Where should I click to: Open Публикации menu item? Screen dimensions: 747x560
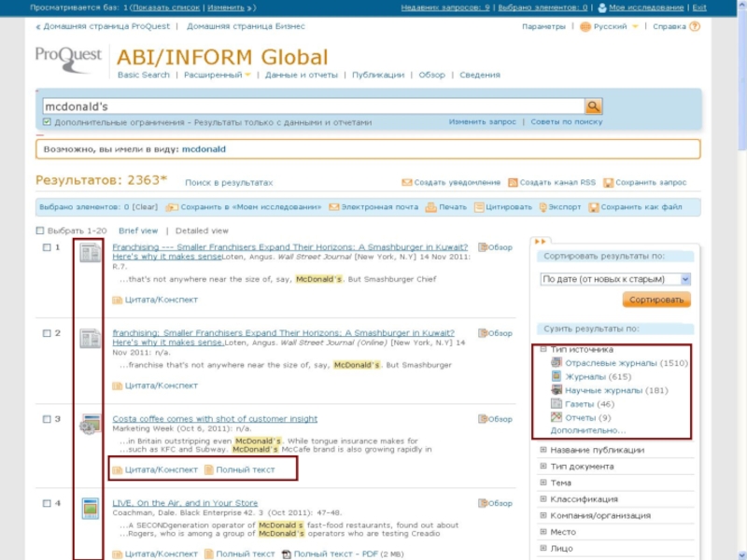coord(378,75)
